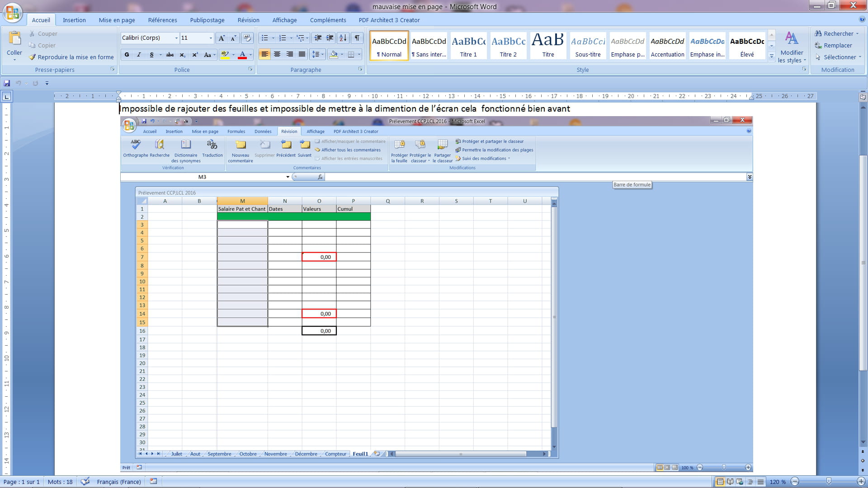Open the font size dropdown showing 11
The height and width of the screenshot is (488, 868).
[211, 38]
